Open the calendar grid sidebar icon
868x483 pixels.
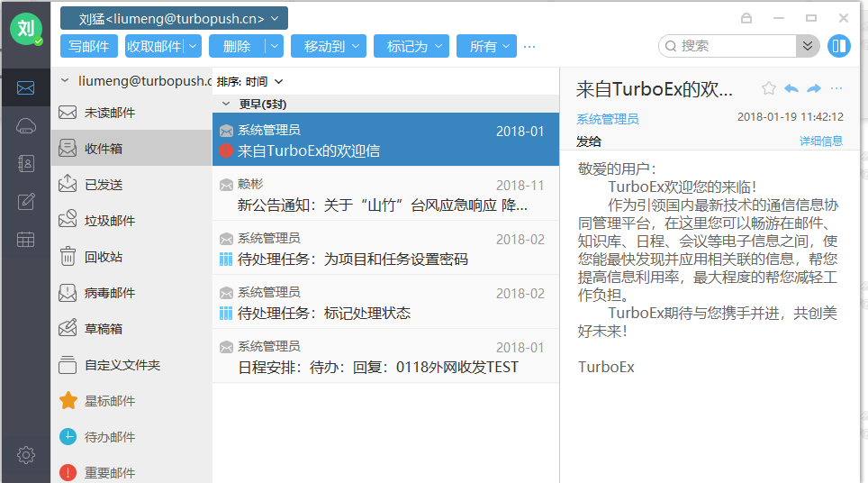tap(25, 240)
